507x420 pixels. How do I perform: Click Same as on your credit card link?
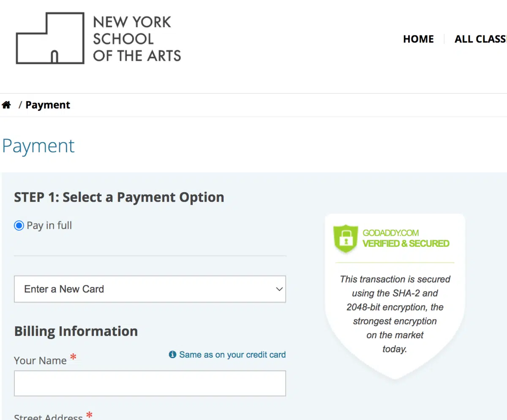pos(232,355)
